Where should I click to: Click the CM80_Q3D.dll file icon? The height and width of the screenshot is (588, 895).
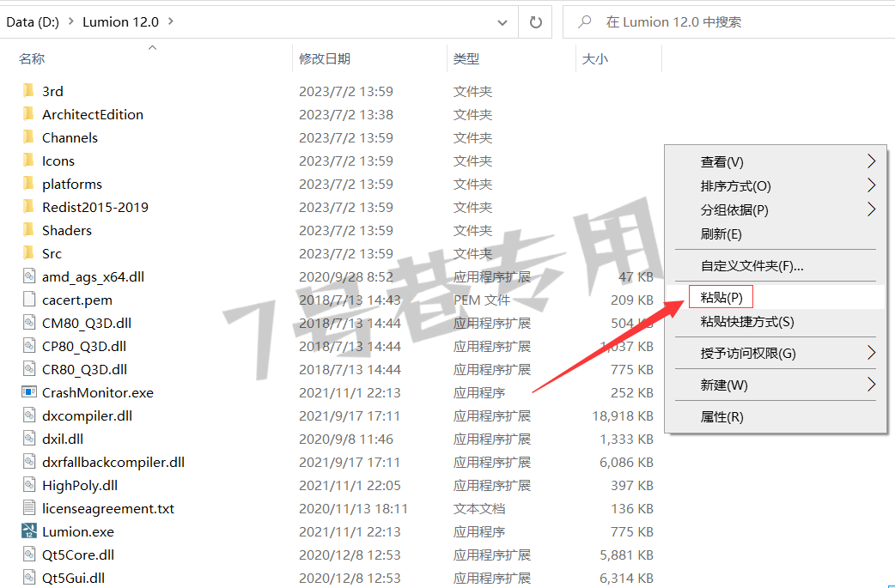coord(29,323)
